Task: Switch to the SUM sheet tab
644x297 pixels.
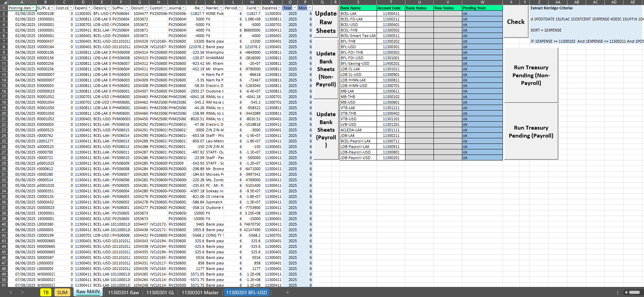Action: 62,292
